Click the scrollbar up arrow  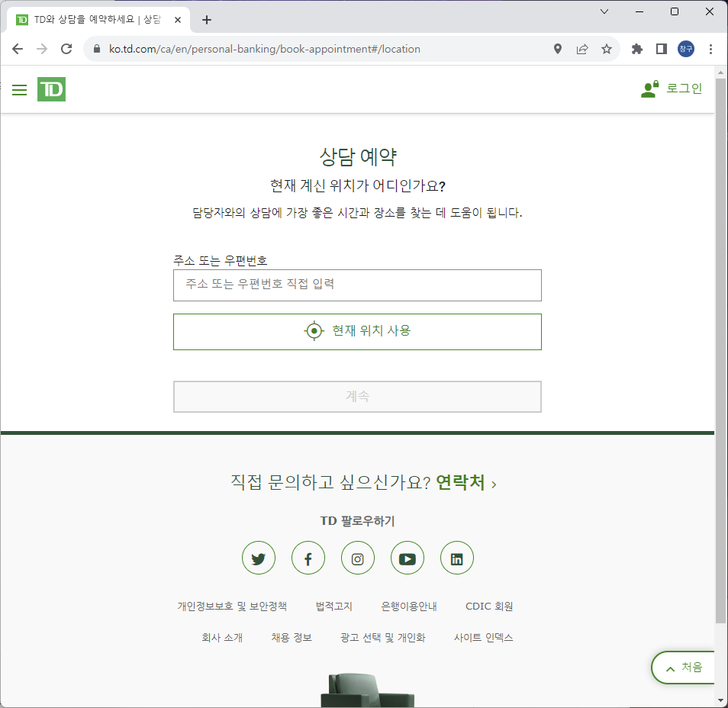pos(720,72)
